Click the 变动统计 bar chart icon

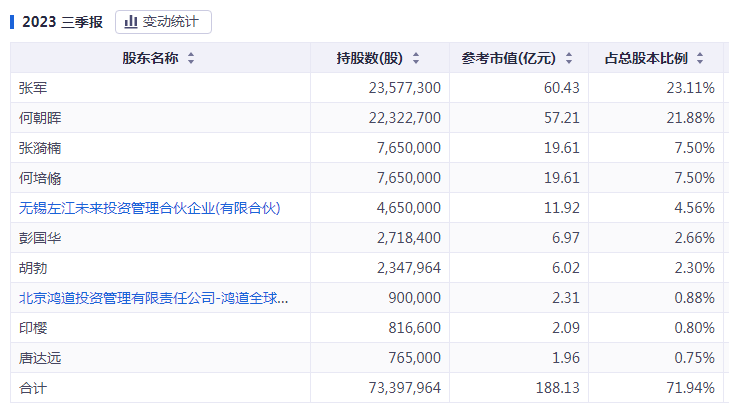131,21
